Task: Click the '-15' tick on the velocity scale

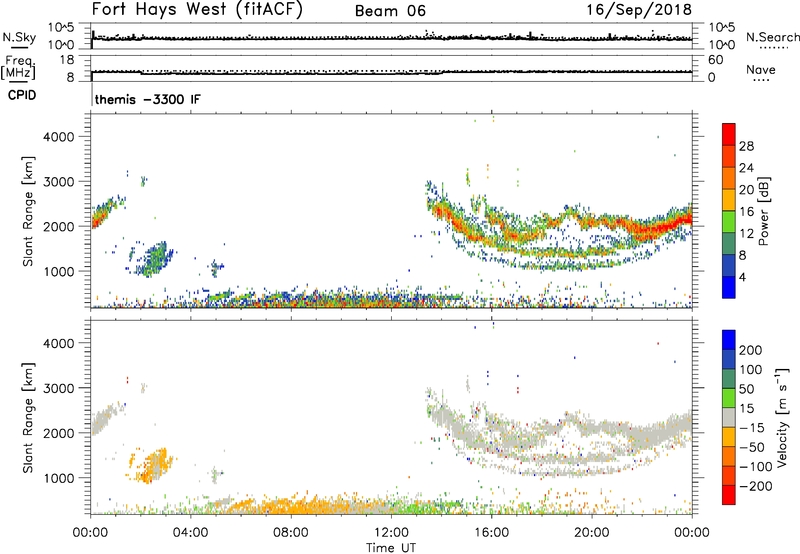Action: click(752, 427)
